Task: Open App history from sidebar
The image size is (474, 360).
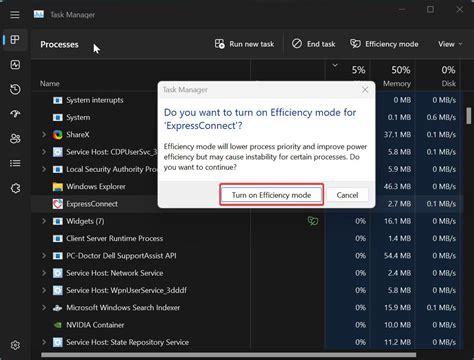Action: 15,89
